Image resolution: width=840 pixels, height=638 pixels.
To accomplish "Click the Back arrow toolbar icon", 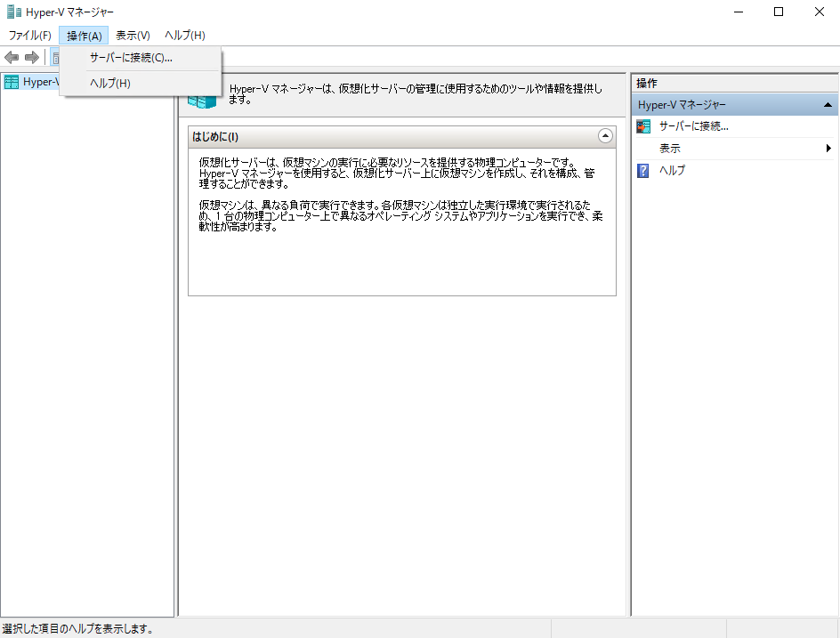I will click(x=12, y=57).
